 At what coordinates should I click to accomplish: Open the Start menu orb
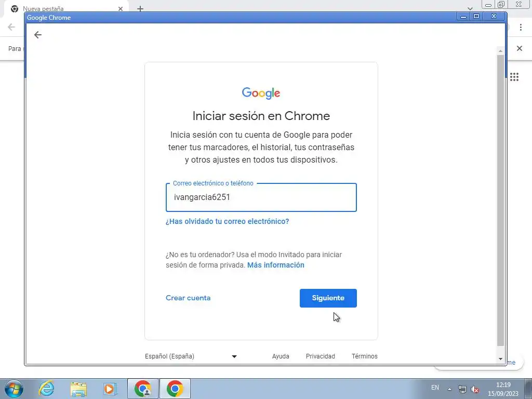coord(14,389)
